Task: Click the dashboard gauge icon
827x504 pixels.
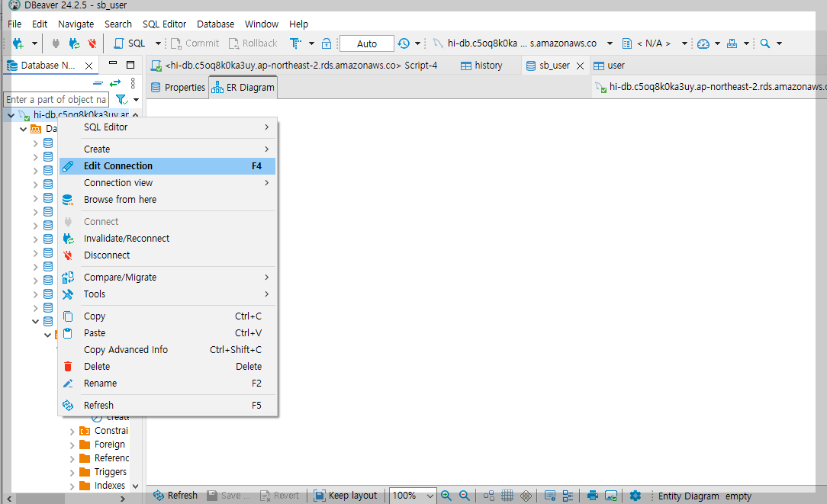Action: click(703, 43)
